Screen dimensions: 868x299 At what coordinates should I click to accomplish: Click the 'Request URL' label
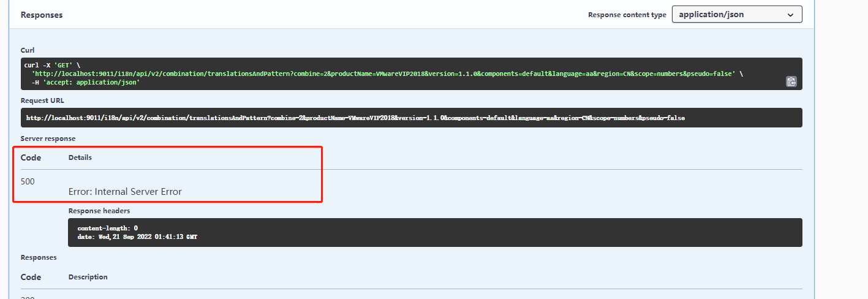pyautogui.click(x=42, y=100)
